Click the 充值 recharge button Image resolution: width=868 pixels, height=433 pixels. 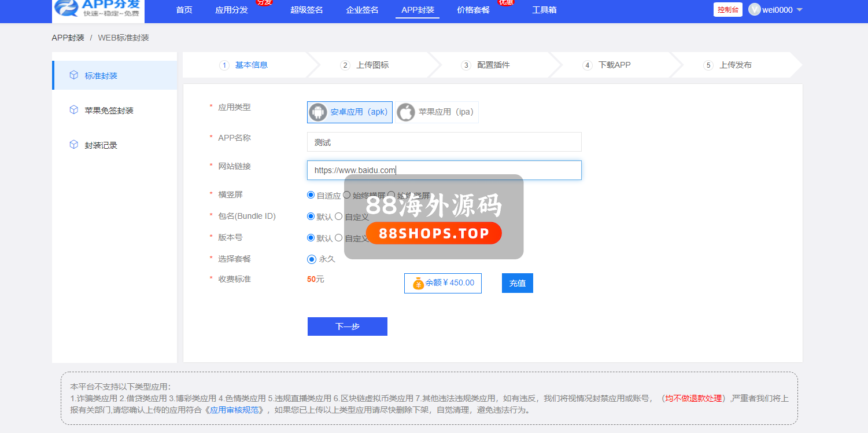click(517, 283)
